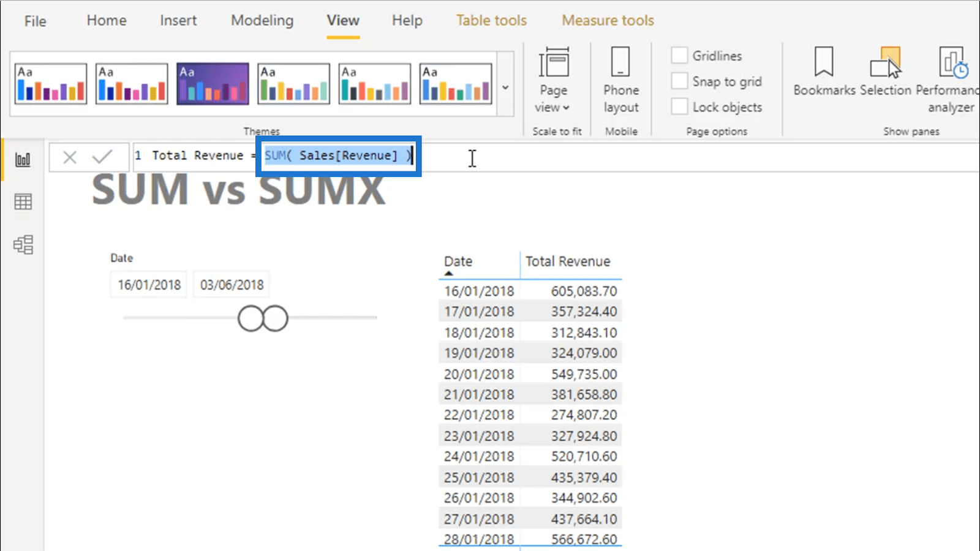This screenshot has height=551, width=980.
Task: Click the left date slider handle
Action: [251, 318]
